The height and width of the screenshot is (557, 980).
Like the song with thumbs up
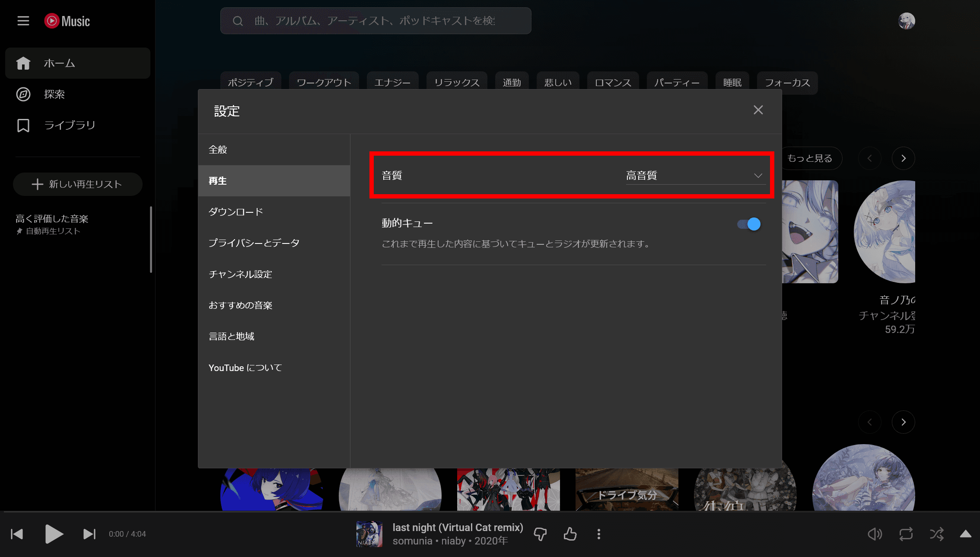tap(570, 534)
